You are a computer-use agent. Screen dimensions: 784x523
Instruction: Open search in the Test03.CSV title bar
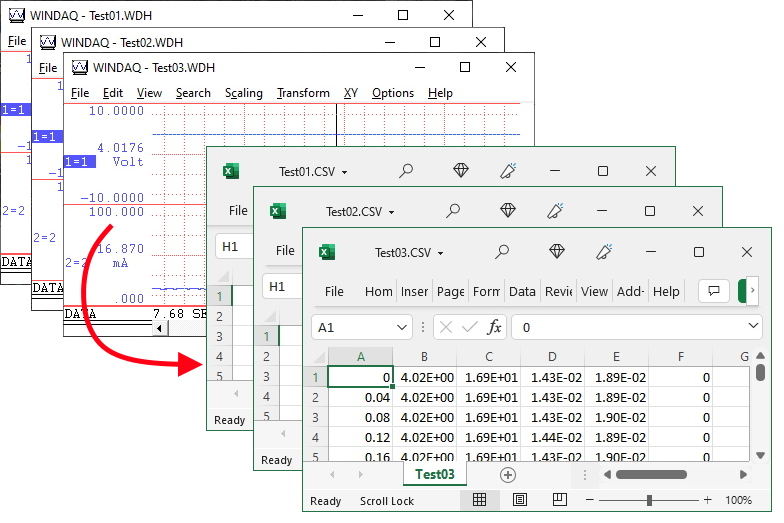tap(502, 252)
